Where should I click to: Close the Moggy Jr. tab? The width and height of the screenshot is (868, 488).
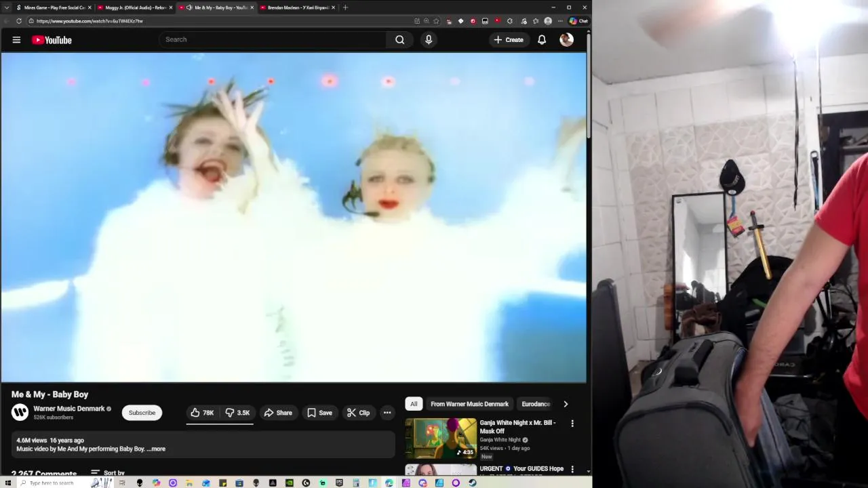(x=171, y=7)
